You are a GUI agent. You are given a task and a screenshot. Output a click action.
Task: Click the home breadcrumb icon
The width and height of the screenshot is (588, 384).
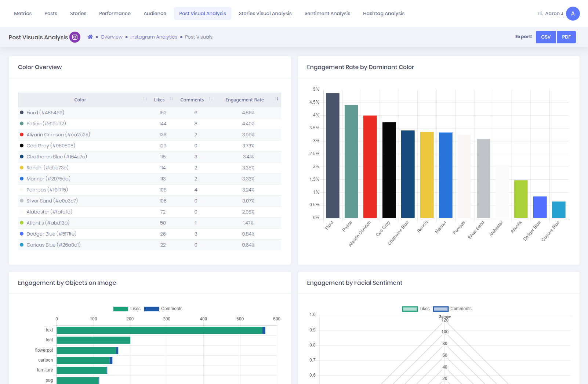coord(90,37)
